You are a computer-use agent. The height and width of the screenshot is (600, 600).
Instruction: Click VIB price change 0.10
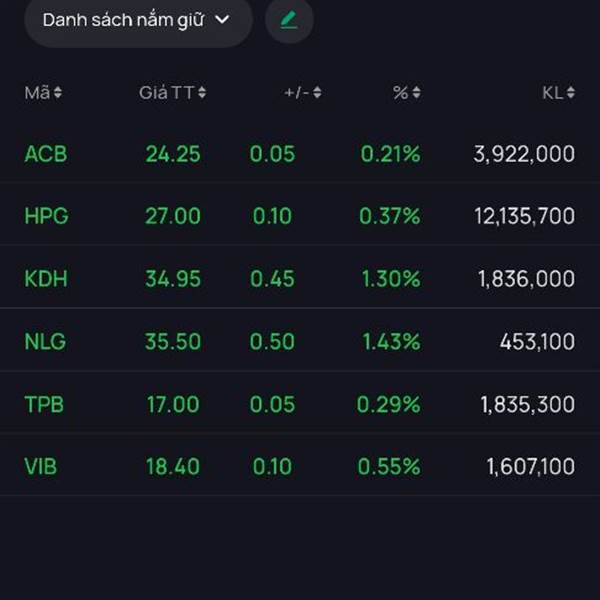click(272, 467)
